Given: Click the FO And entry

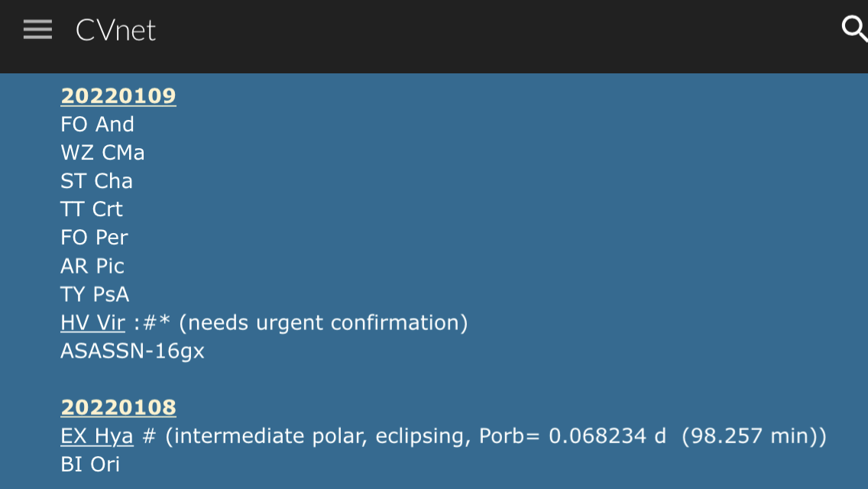Looking at the screenshot, I should [x=97, y=125].
